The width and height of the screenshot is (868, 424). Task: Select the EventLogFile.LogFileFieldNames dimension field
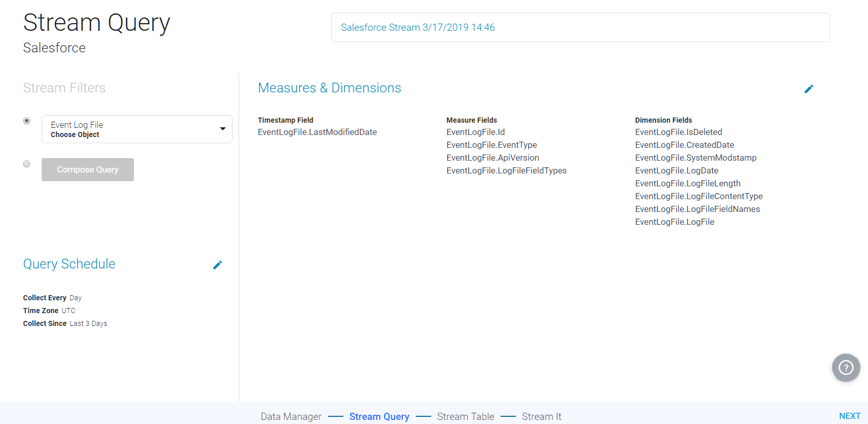pyautogui.click(x=698, y=209)
